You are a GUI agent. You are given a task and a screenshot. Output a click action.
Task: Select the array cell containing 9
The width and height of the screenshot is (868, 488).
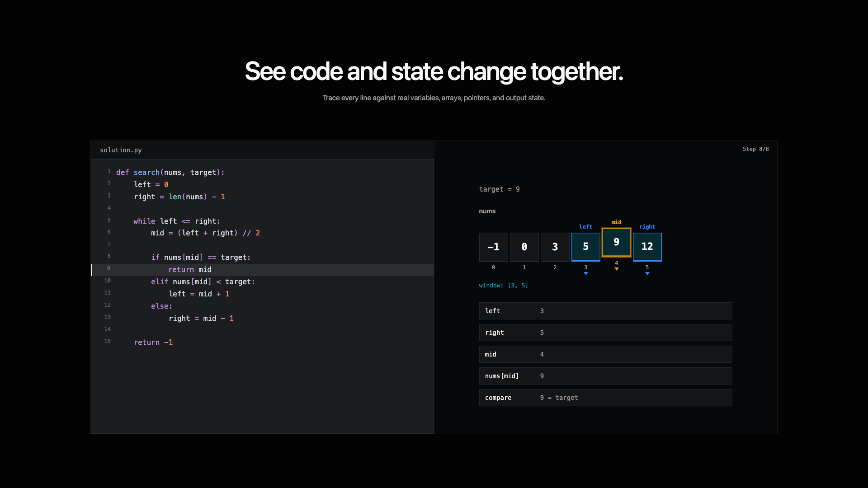tap(616, 242)
